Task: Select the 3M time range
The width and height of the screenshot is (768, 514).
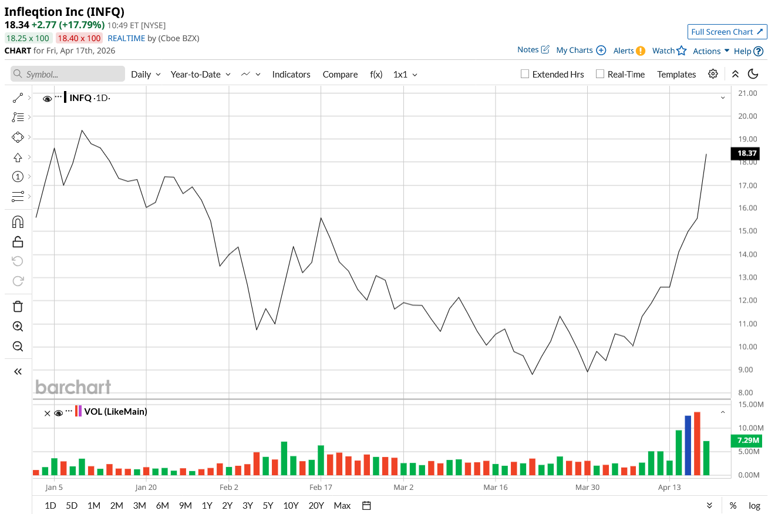Action: pos(140,505)
